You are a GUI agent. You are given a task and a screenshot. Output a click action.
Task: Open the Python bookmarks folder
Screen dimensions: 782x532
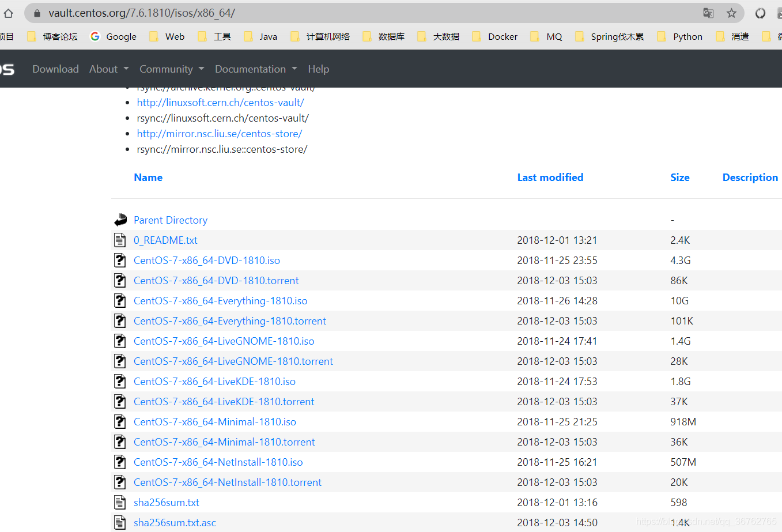tap(679, 36)
